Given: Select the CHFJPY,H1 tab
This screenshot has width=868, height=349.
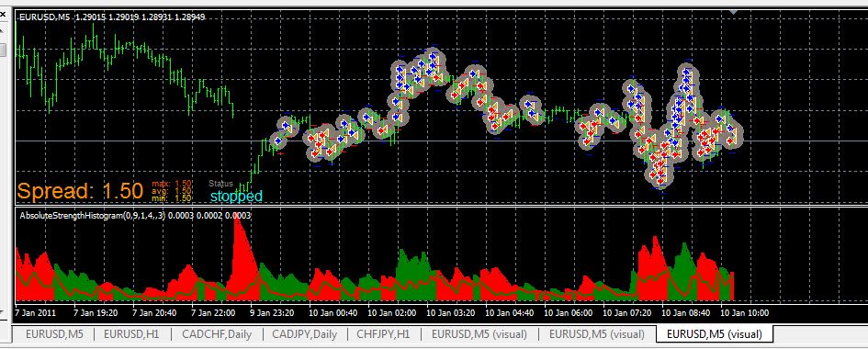Looking at the screenshot, I should pyautogui.click(x=383, y=334).
